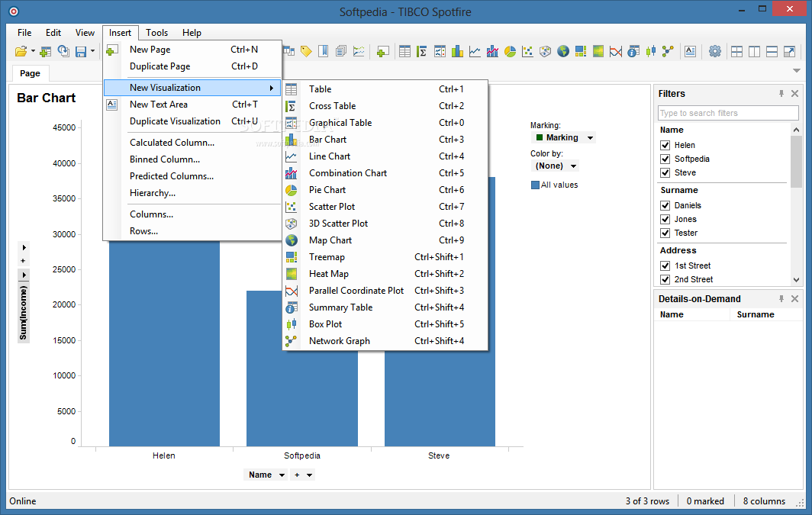Arrange visualizations evenly grid icon
This screenshot has width=812, height=515.
(737, 51)
